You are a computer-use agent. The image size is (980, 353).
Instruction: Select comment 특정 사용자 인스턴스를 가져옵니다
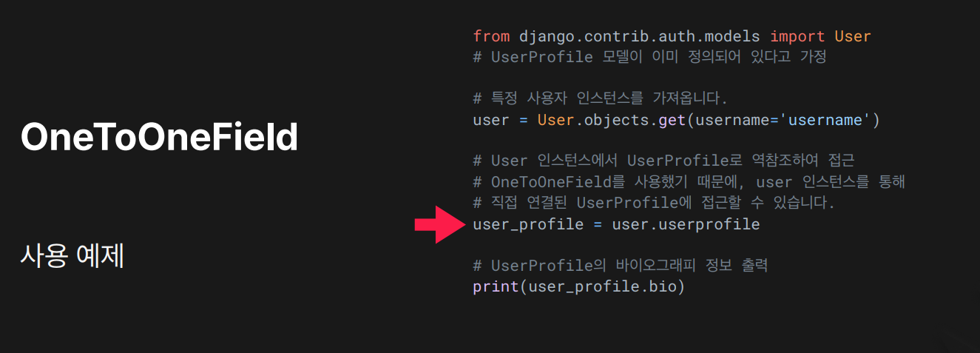(600, 98)
